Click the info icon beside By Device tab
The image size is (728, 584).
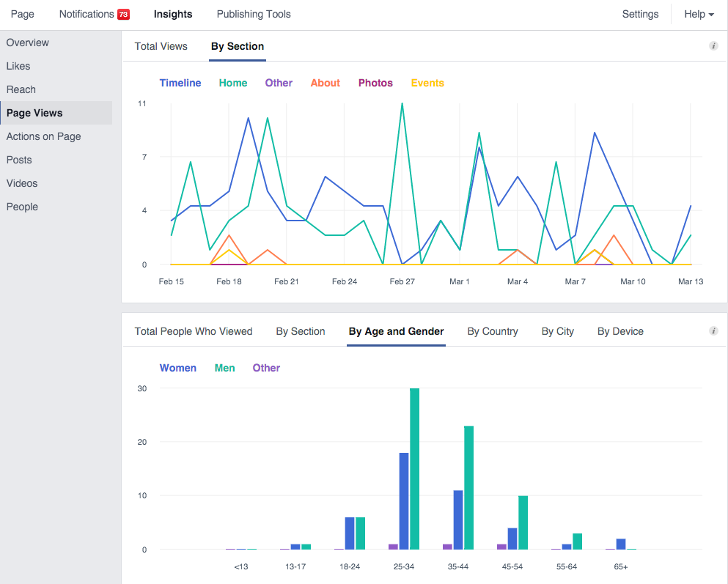pos(713,331)
